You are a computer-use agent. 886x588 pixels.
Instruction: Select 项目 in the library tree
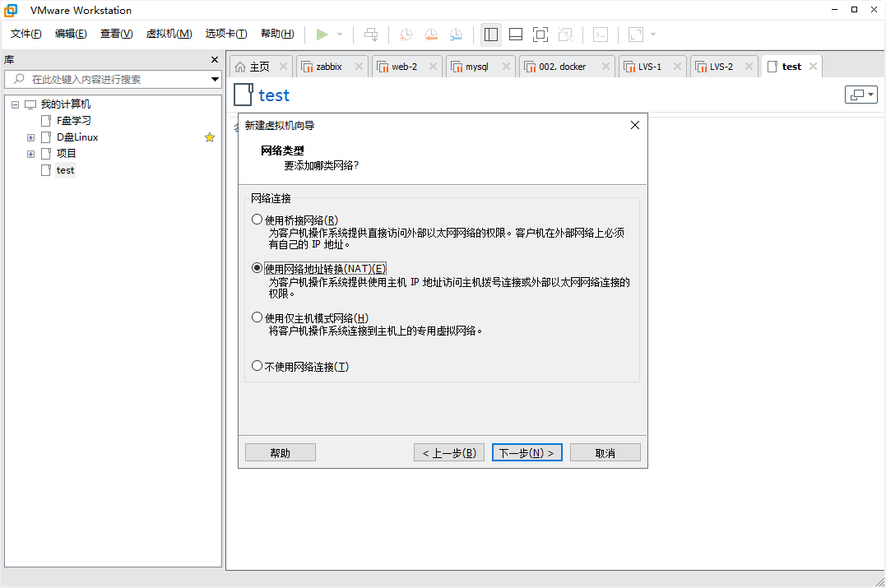66,154
